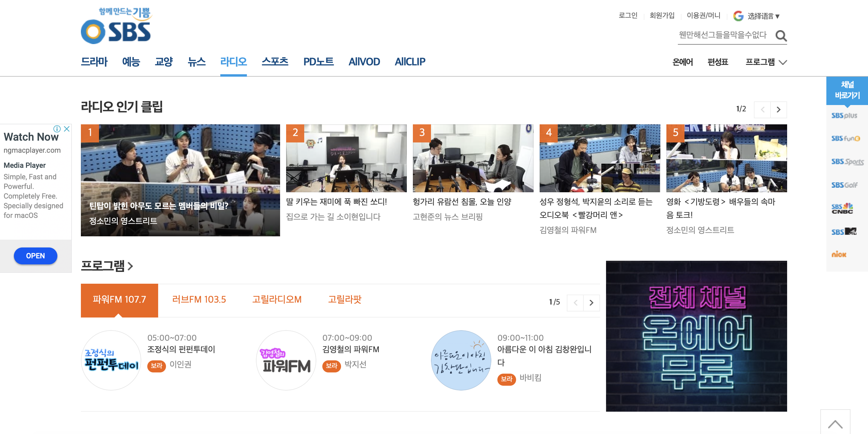
Task: Open SBS Plus channel shortcut
Action: pos(844,116)
